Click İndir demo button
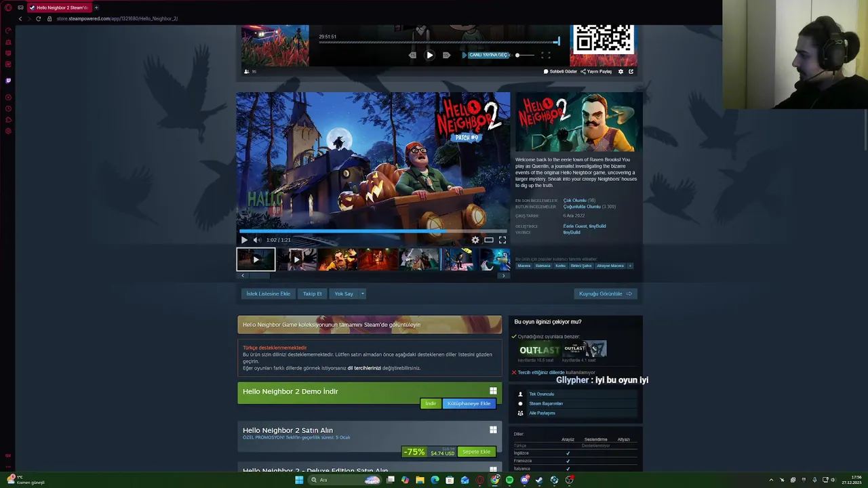This screenshot has width=868, height=488. click(x=431, y=403)
